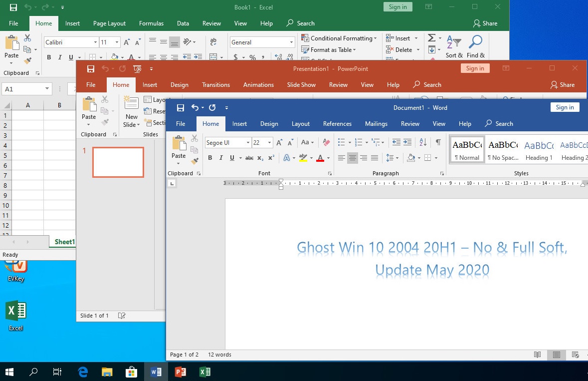Open PowerPoint Transitions tab

[215, 85]
